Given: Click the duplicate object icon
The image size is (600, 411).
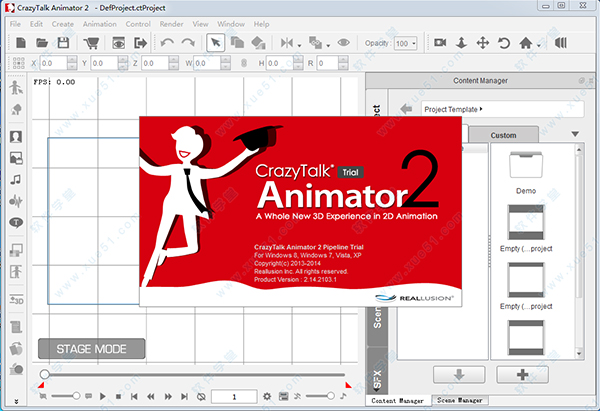Looking at the screenshot, I should click(x=237, y=43).
